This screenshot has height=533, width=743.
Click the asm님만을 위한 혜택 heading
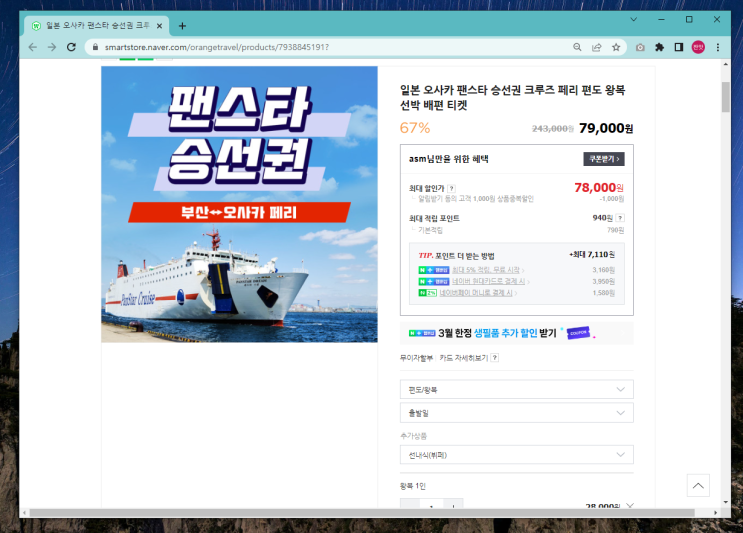click(x=448, y=159)
